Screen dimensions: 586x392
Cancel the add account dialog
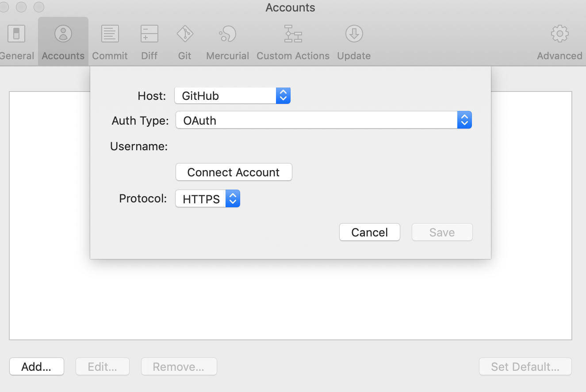[370, 232]
